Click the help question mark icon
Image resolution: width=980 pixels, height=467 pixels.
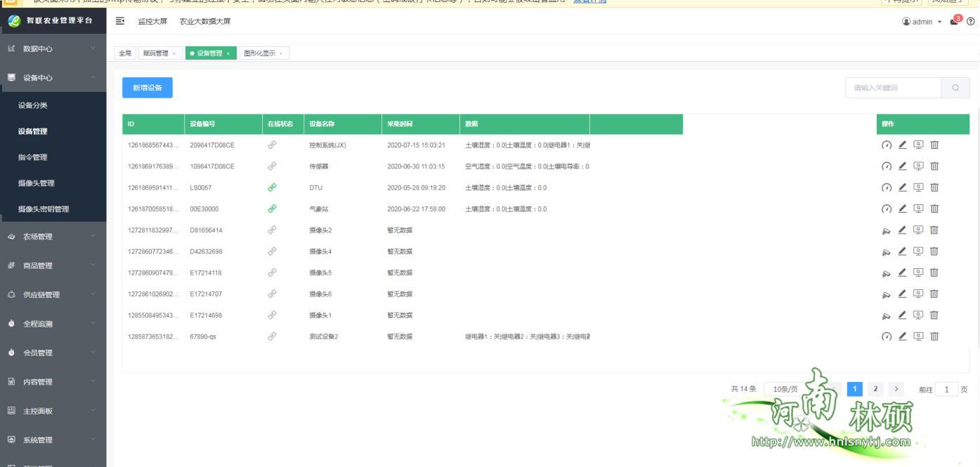point(971,22)
